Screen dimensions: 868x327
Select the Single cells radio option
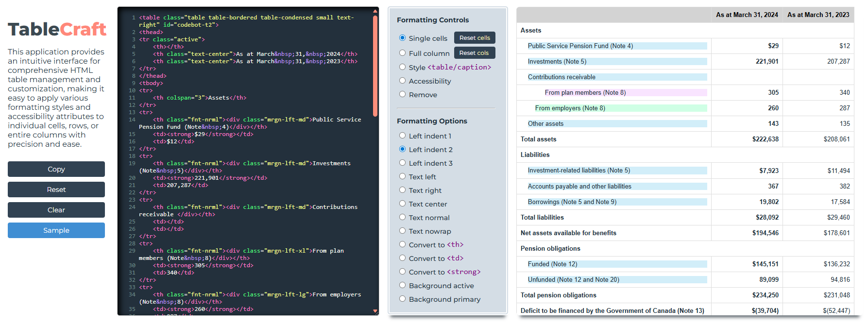[402, 38]
